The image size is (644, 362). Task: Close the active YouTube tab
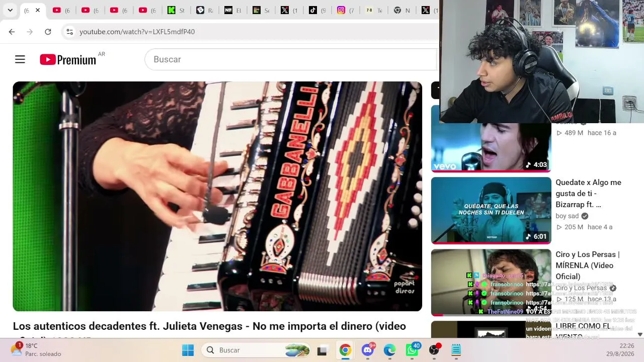[38, 10]
